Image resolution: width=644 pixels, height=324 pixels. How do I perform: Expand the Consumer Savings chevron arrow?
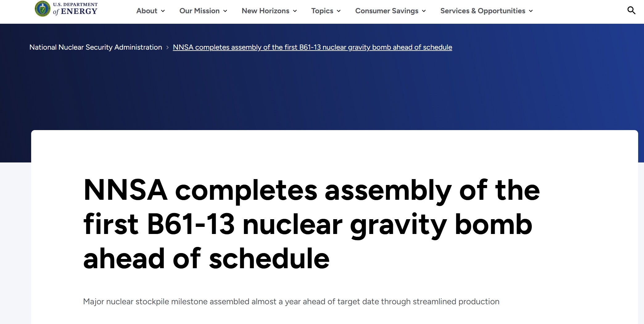click(424, 11)
